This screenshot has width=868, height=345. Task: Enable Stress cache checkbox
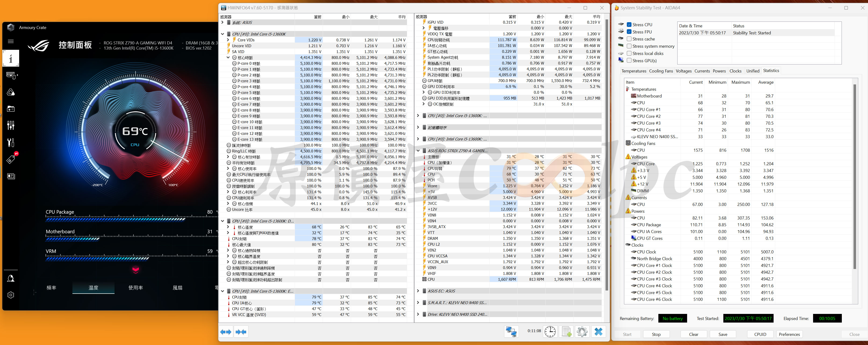[x=629, y=39]
